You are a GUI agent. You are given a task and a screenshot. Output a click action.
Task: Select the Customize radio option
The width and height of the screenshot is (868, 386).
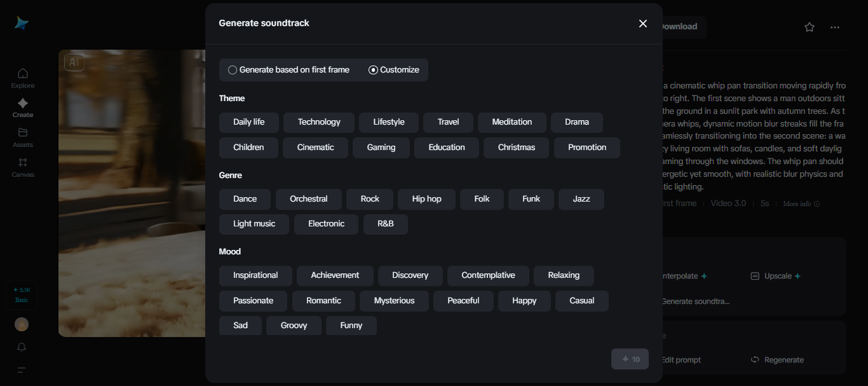coord(373,70)
